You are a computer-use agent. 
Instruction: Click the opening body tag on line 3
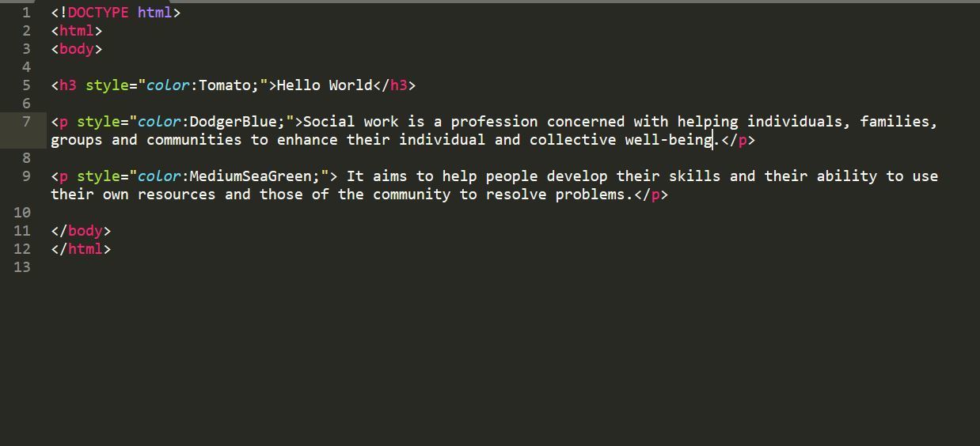(77, 49)
